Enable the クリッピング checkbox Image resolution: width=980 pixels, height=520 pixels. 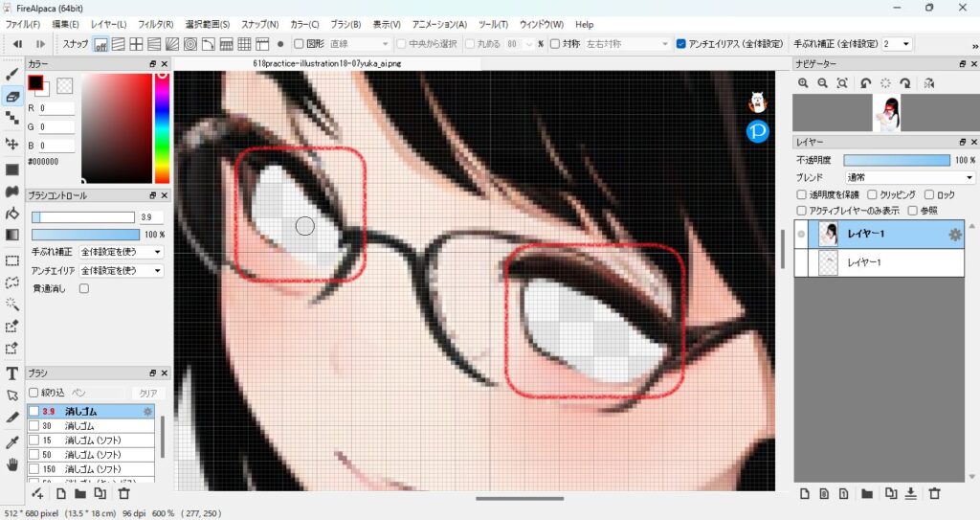click(872, 194)
